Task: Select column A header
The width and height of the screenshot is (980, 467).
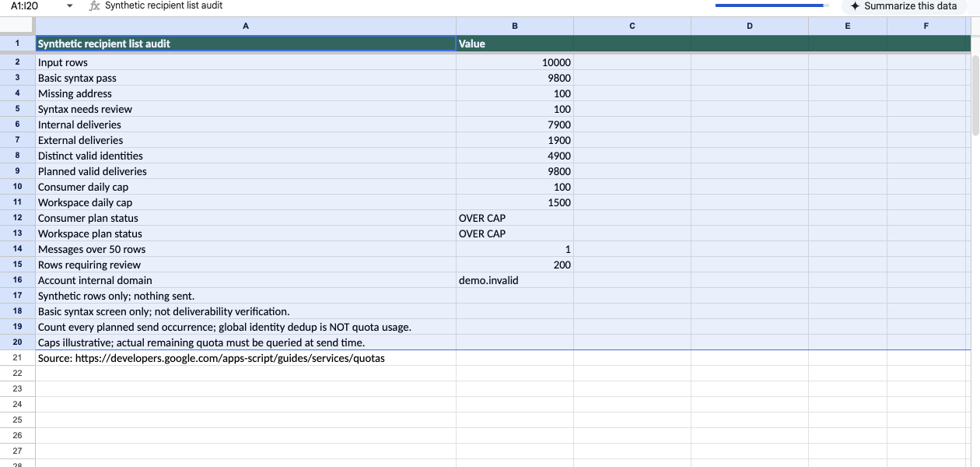Action: click(x=246, y=26)
